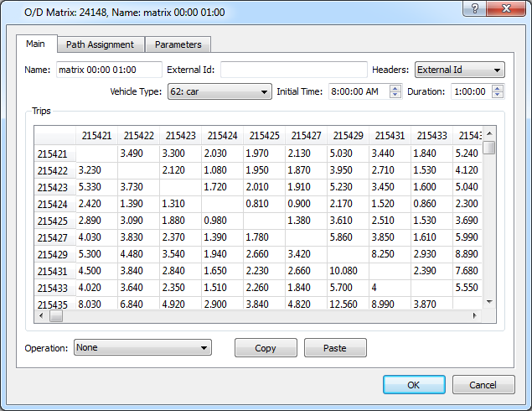The width and height of the screenshot is (532, 411).
Task: Increase Duration with up arrow
Action: (498, 88)
